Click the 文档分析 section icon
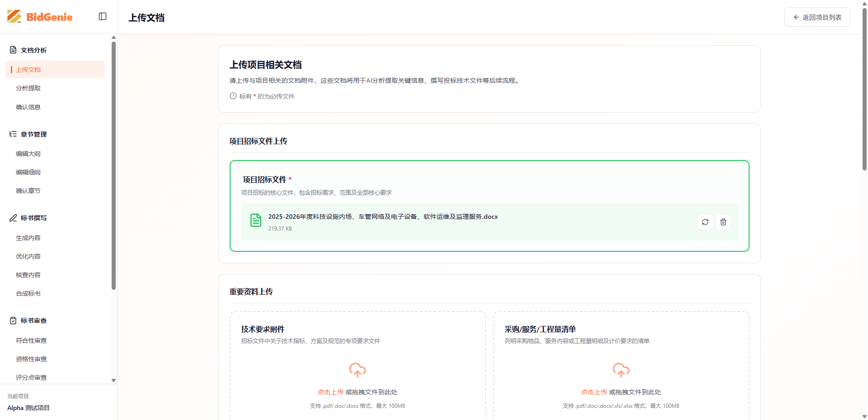Screen dimensions: 868x420 tap(13, 50)
